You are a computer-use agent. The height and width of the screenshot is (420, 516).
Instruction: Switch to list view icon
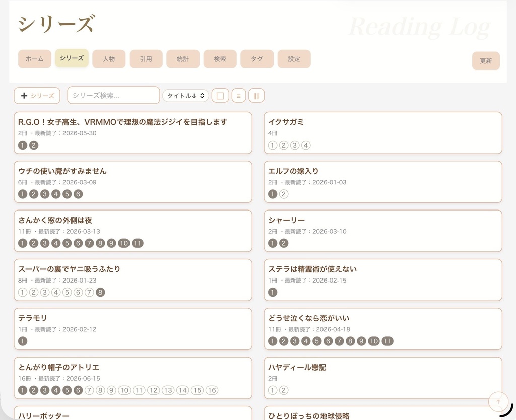[238, 96]
